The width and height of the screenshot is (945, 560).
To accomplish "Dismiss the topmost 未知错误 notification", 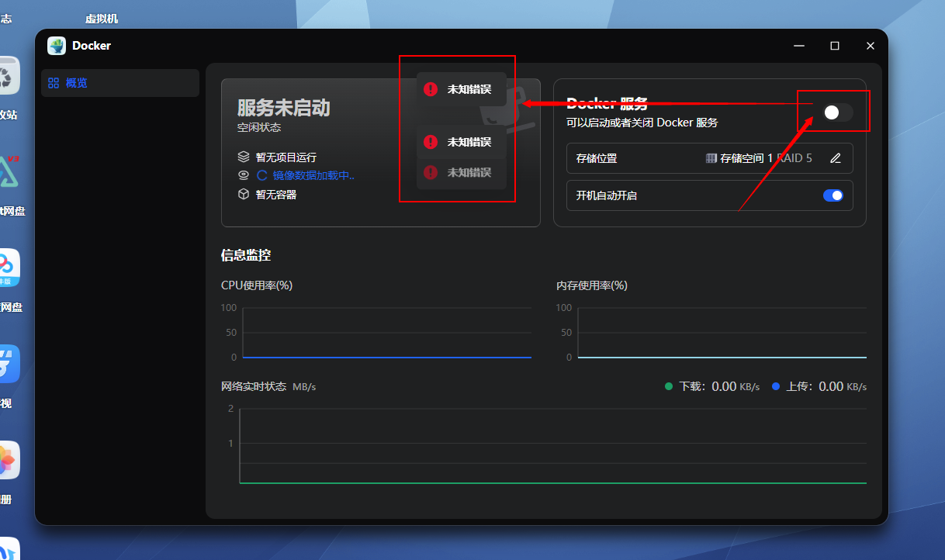I will (x=462, y=89).
